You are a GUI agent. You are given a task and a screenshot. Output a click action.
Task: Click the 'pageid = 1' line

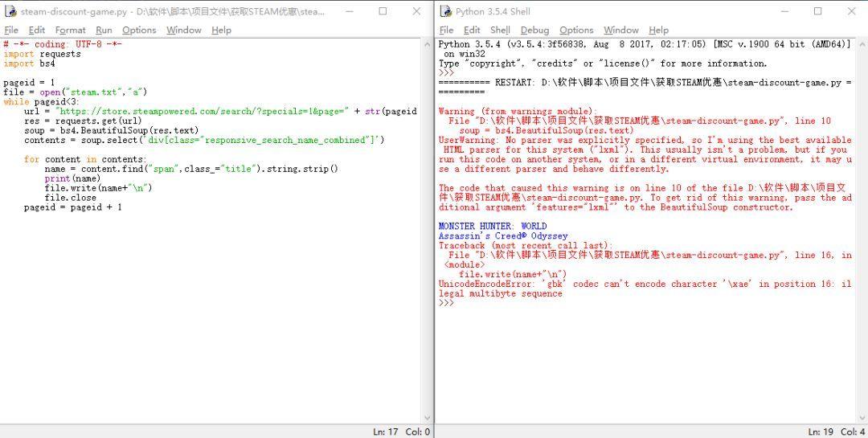30,83
